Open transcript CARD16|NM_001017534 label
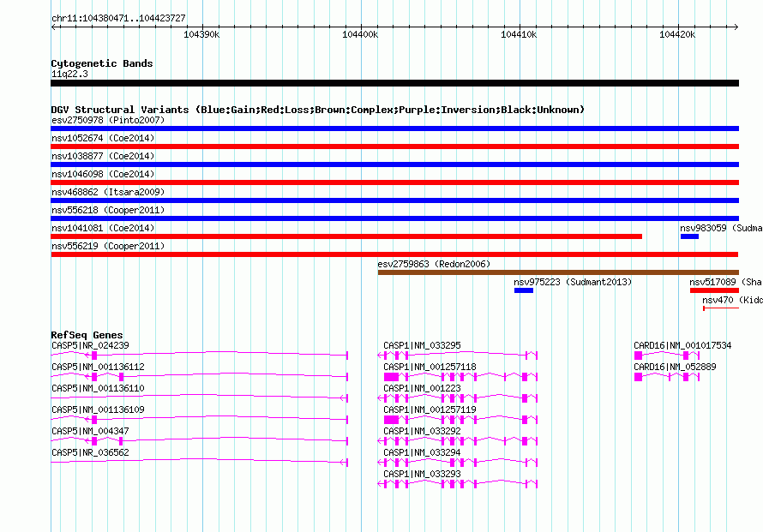The image size is (763, 532). [682, 346]
